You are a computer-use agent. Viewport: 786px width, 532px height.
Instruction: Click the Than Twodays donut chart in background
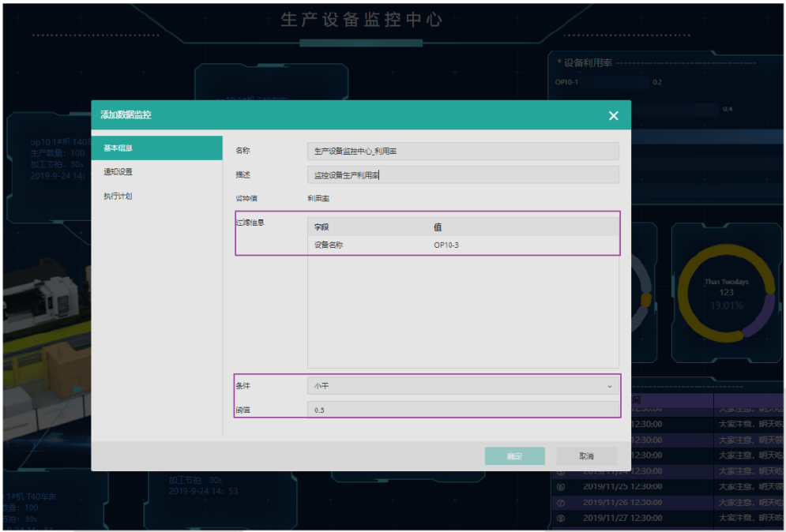[x=726, y=294]
